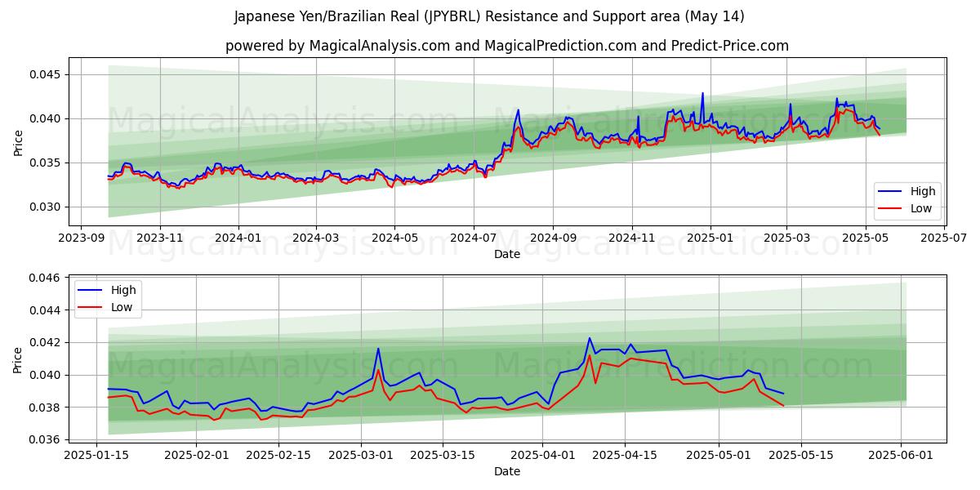
Task: Click the 2024-09 x-axis label
Action: (553, 238)
